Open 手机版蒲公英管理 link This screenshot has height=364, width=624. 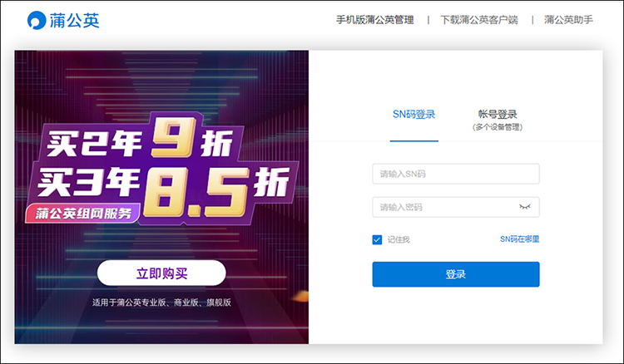point(374,20)
